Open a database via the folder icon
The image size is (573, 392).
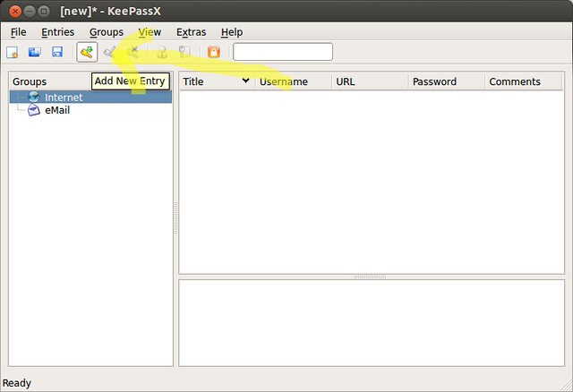(x=35, y=52)
